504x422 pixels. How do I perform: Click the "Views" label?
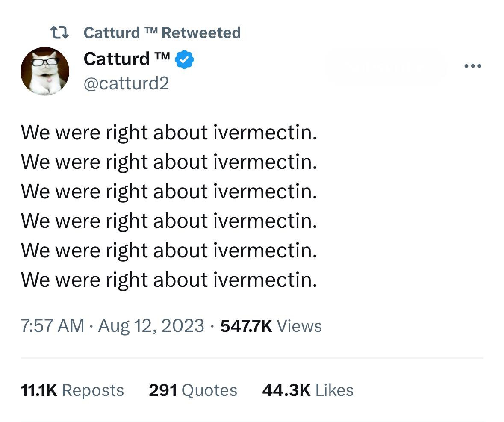(x=299, y=326)
